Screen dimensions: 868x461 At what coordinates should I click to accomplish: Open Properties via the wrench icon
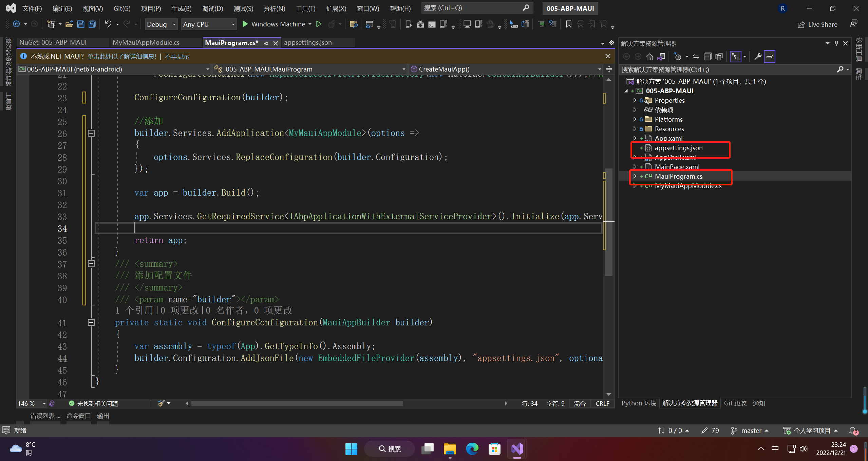click(758, 57)
